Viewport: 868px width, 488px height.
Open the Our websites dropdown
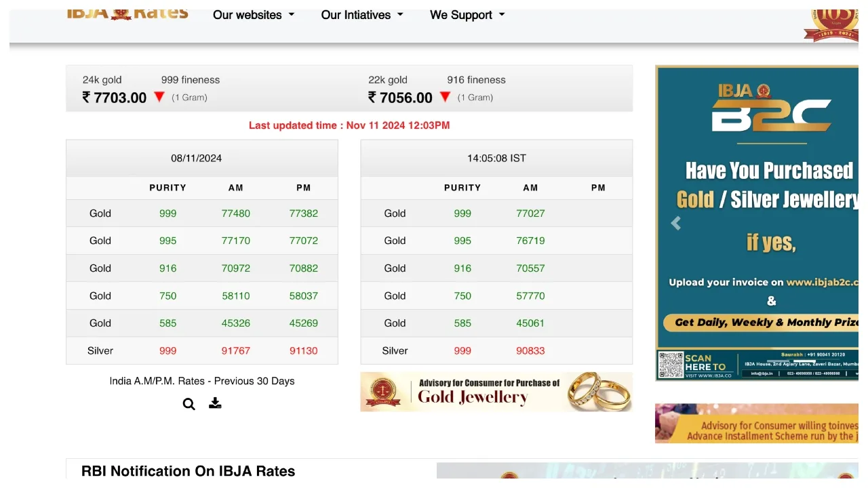pos(254,15)
